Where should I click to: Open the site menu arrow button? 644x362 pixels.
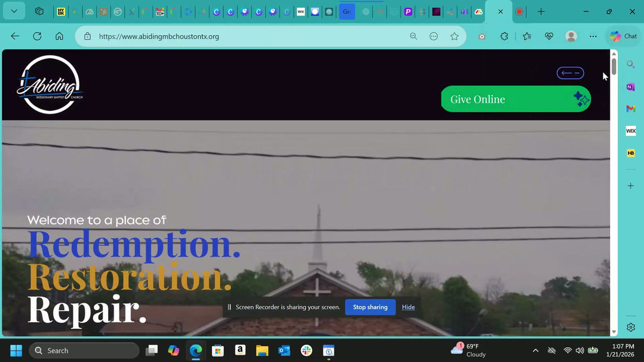coord(570,73)
